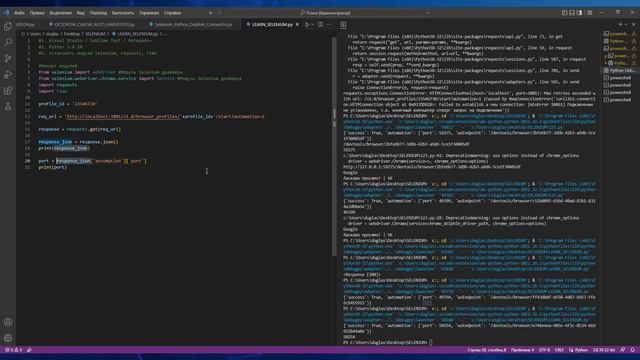The image size is (640, 360).
Task: Click the command center search box
Action: pyautogui.click(x=327, y=13)
